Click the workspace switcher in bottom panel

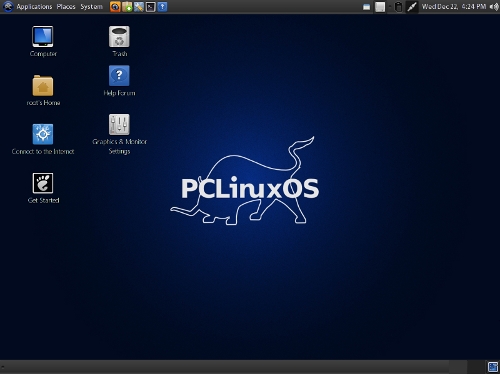coord(493,367)
